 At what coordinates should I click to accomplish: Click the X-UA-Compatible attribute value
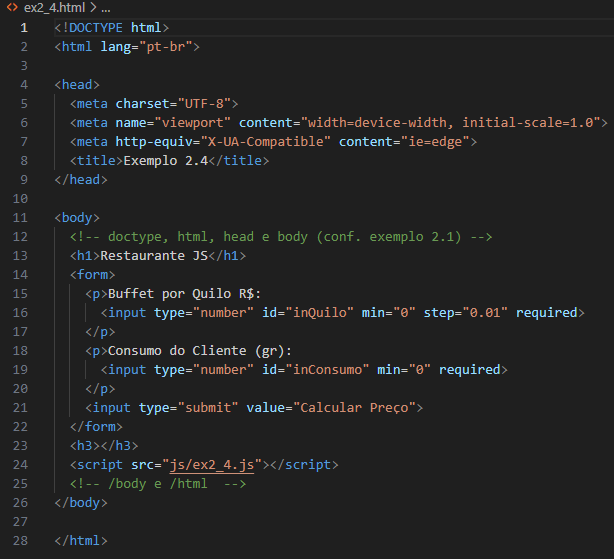265,142
